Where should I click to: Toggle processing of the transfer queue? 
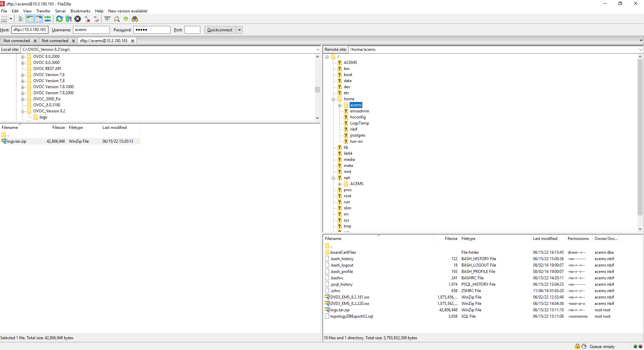pos(69,19)
